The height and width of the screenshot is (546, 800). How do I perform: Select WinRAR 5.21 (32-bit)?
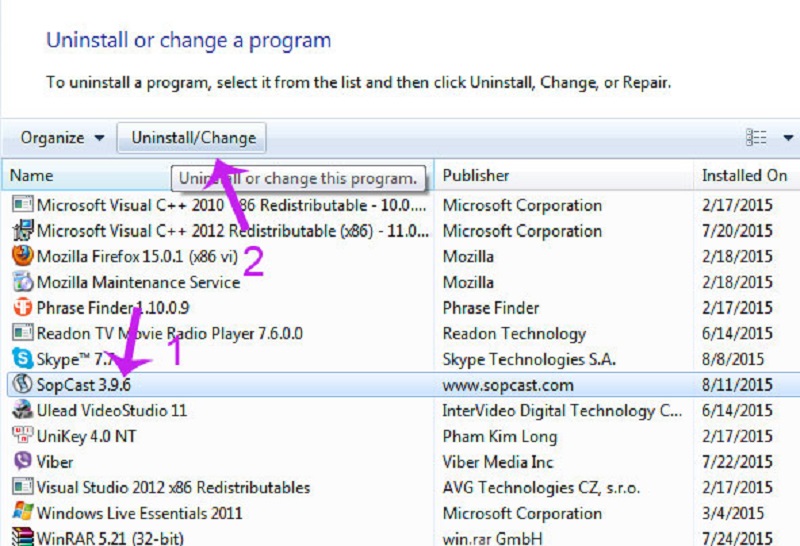click(110, 538)
